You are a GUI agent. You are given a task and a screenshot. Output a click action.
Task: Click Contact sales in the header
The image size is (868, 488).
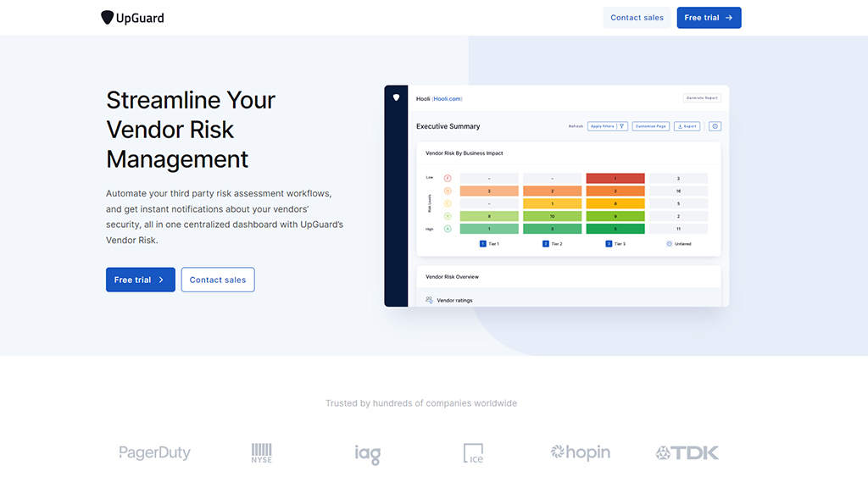(637, 18)
